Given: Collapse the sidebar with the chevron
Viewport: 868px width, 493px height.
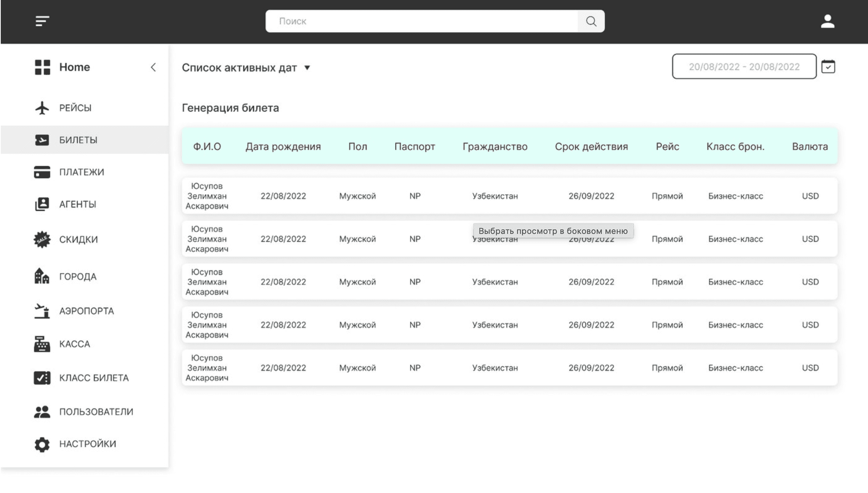Looking at the screenshot, I should pyautogui.click(x=153, y=67).
